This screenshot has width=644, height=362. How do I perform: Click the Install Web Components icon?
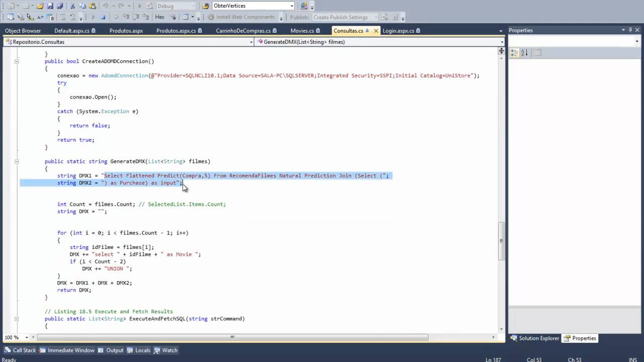click(x=212, y=17)
